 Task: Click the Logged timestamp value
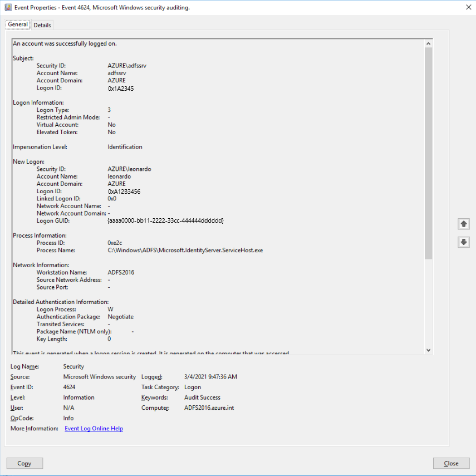[x=210, y=376]
